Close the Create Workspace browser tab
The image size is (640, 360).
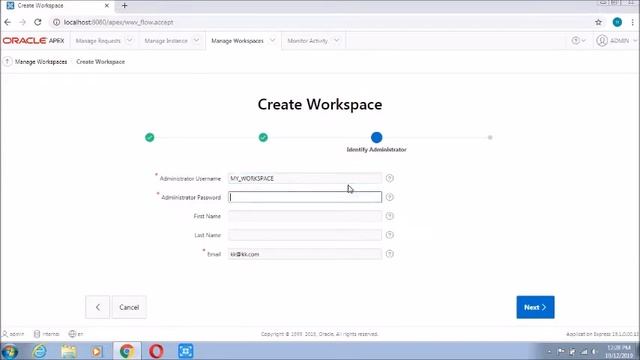107,6
